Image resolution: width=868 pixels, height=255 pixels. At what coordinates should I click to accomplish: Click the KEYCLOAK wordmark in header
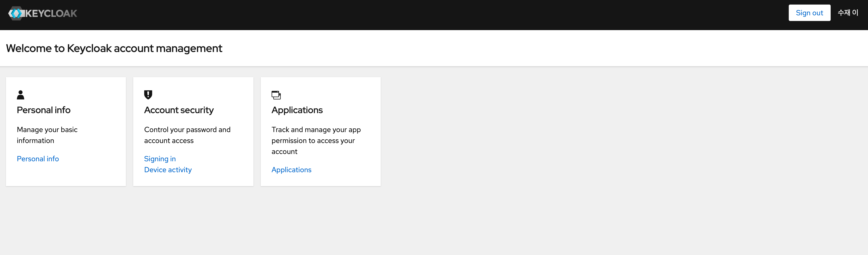click(x=51, y=13)
